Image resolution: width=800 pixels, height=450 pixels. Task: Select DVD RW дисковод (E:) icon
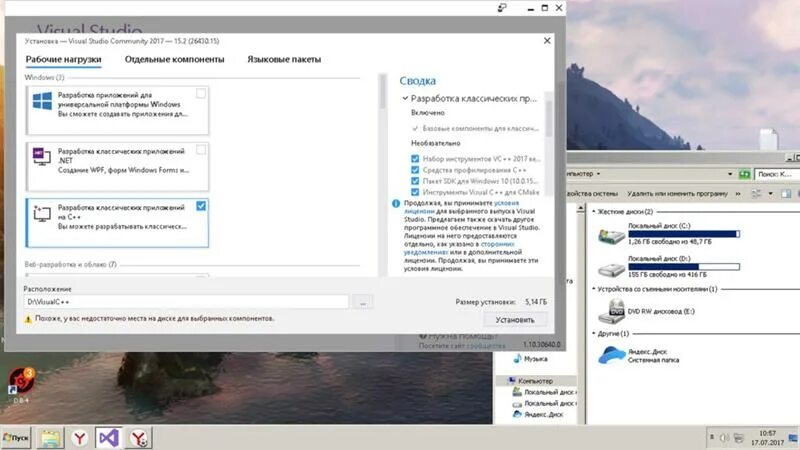[611, 312]
